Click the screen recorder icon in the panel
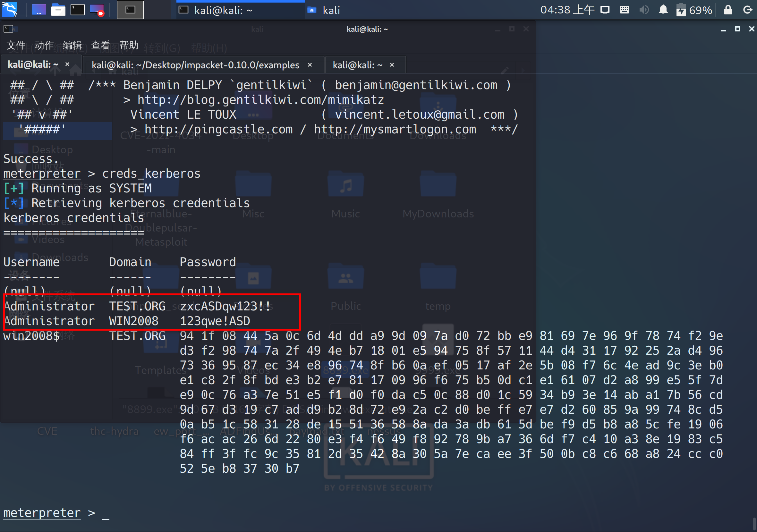The width and height of the screenshot is (757, 532). coord(97,10)
